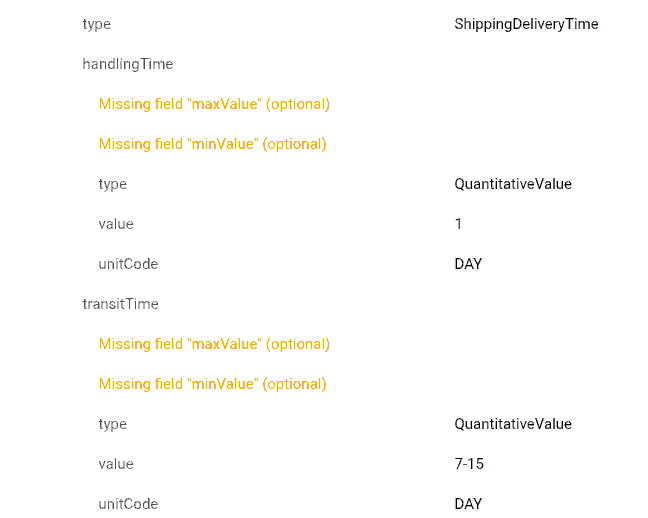Expand the handlingTime property
The height and width of the screenshot is (518, 648).
pos(127,64)
